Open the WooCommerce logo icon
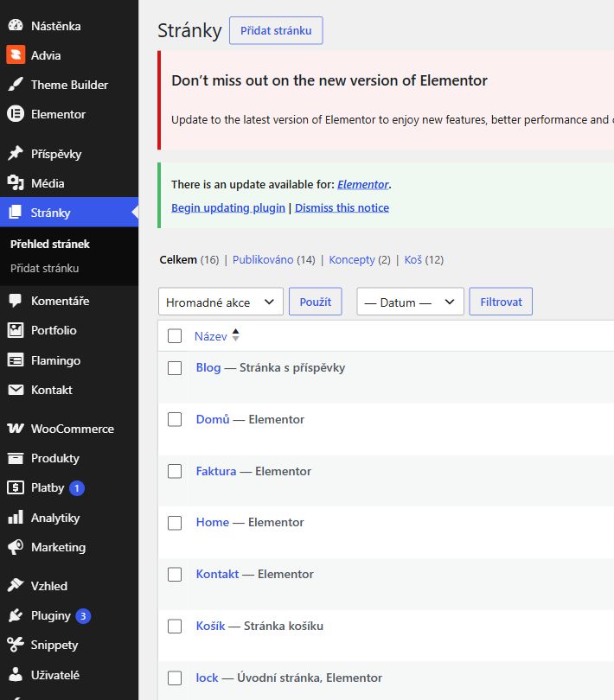This screenshot has width=614, height=700. coord(16,429)
